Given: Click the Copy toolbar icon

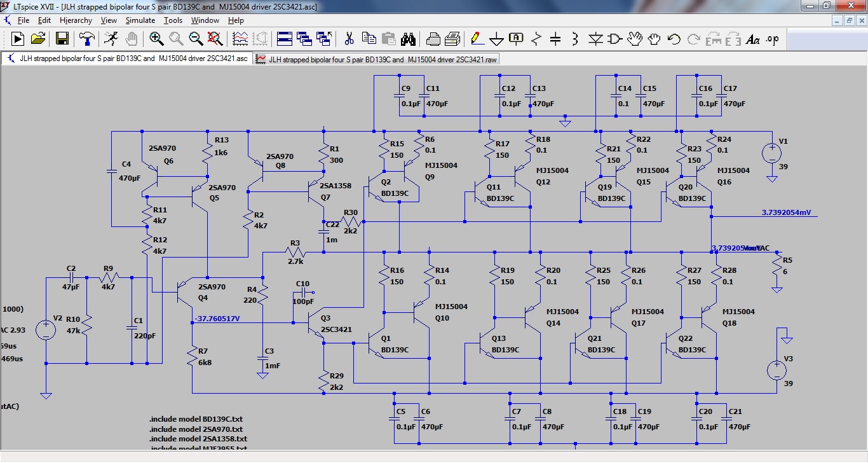Looking at the screenshot, I should (369, 39).
